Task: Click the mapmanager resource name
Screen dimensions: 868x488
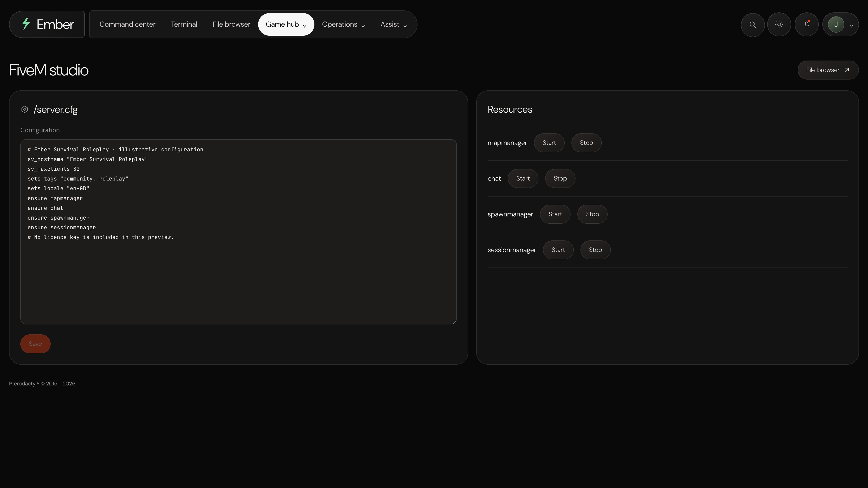Action: pyautogui.click(x=507, y=143)
